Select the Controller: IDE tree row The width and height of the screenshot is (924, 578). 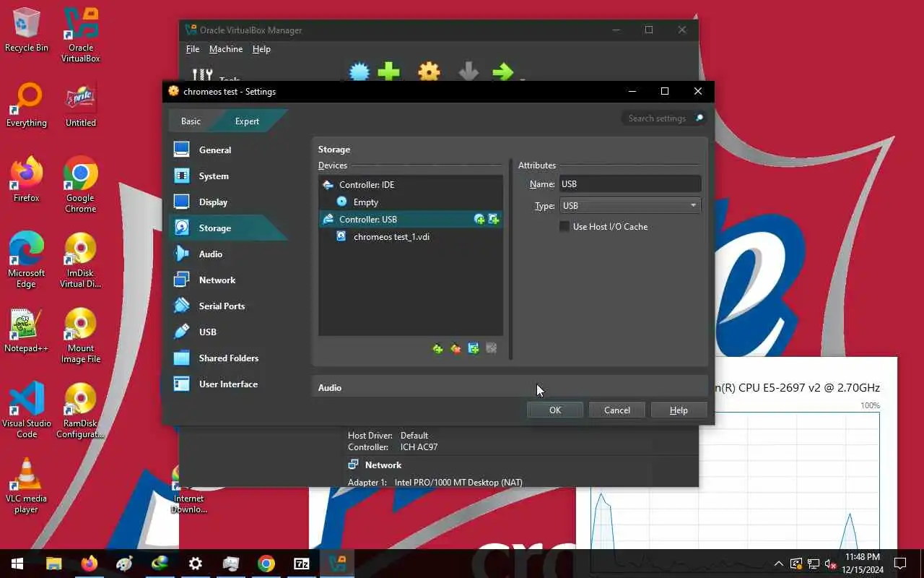[411, 184]
